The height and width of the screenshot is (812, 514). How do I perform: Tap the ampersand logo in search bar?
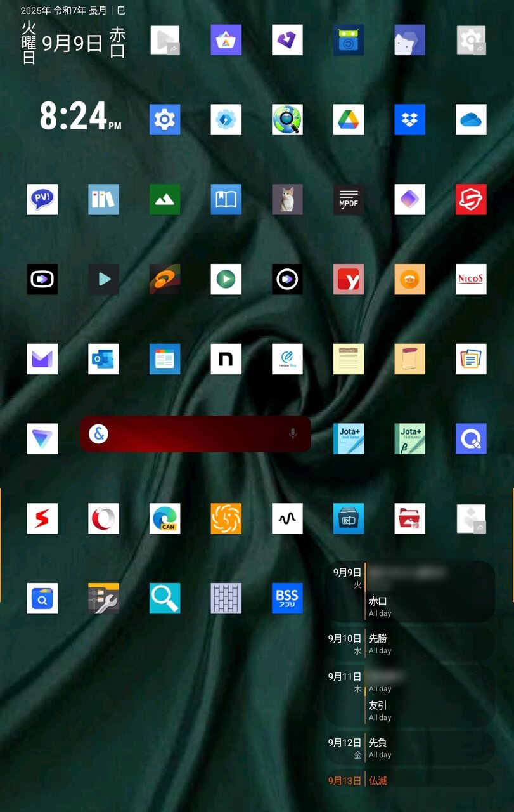tap(98, 434)
